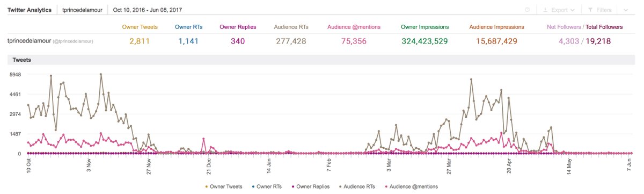Click the 2,811 owner tweets value
The width and height of the screenshot is (644, 194).
[140, 41]
